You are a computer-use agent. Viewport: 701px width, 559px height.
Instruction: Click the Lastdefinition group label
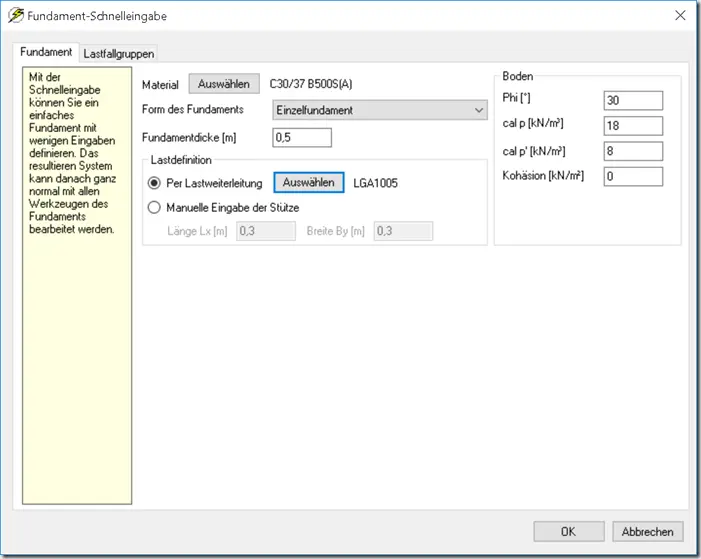point(181,160)
